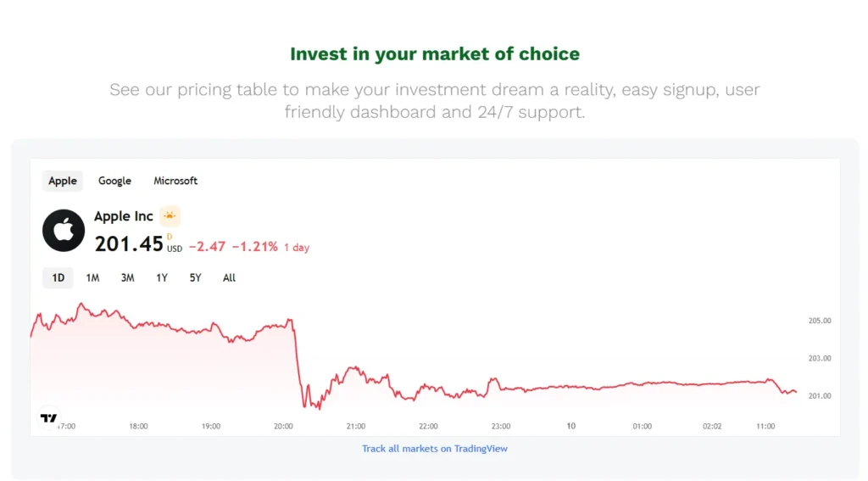Screen dimensions: 868x481
Task: Choose the 1M time range
Action: [x=92, y=277]
